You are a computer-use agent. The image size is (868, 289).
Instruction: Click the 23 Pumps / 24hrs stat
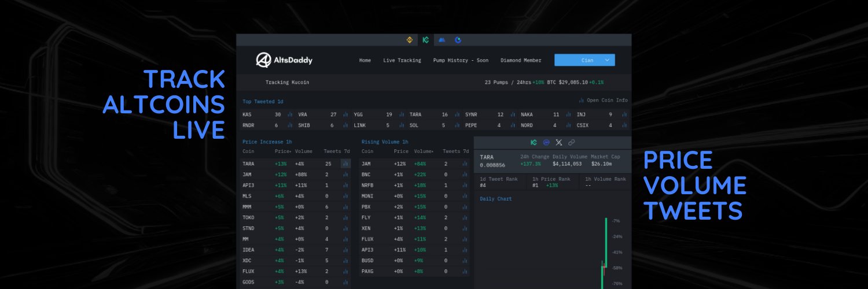(x=507, y=82)
